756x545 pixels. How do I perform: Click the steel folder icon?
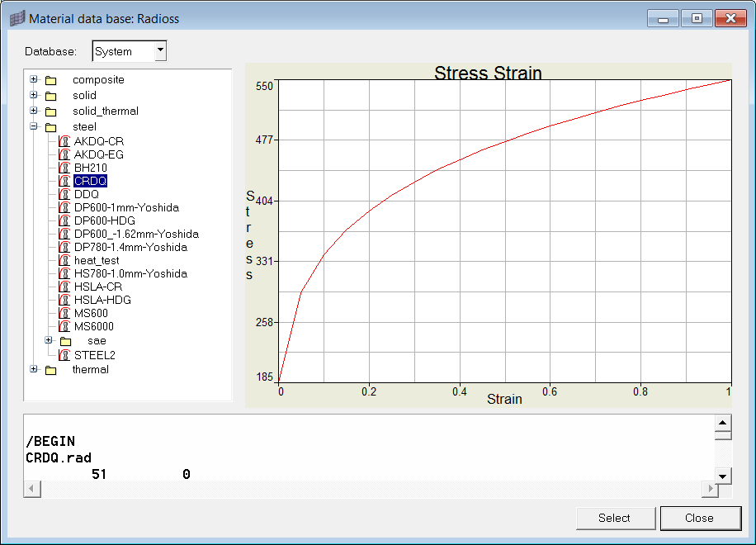click(50, 127)
